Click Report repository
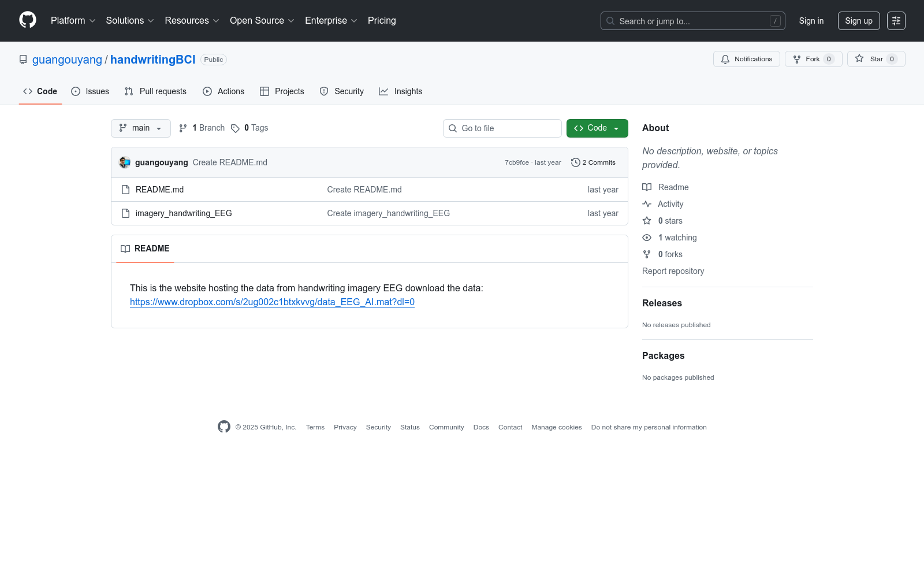Viewport: 924px width, 578px height. [673, 271]
